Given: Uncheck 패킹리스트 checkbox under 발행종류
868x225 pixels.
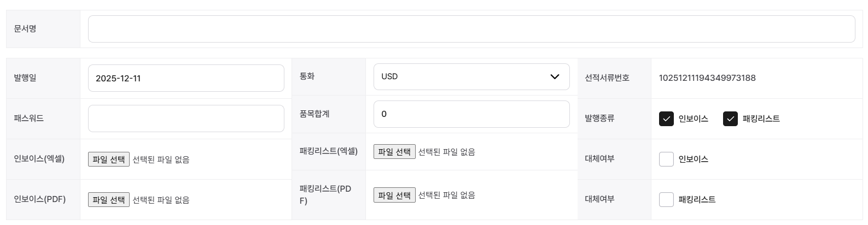Looking at the screenshot, I should click(730, 119).
